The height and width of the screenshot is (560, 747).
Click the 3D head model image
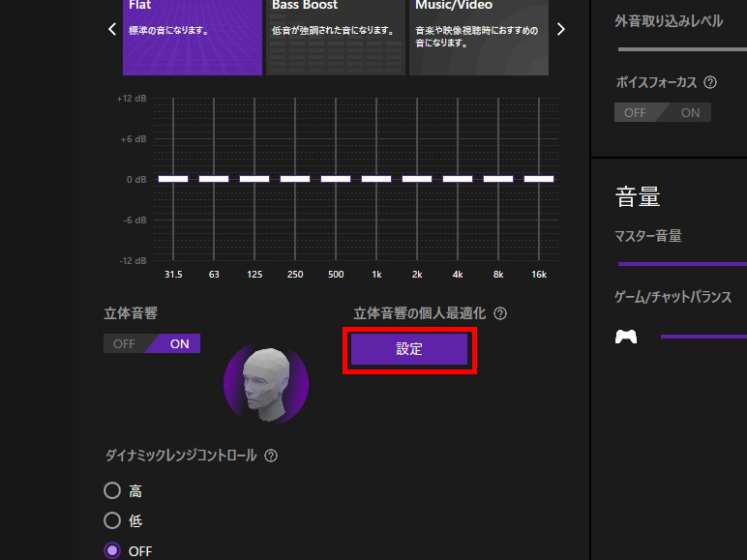(x=266, y=383)
